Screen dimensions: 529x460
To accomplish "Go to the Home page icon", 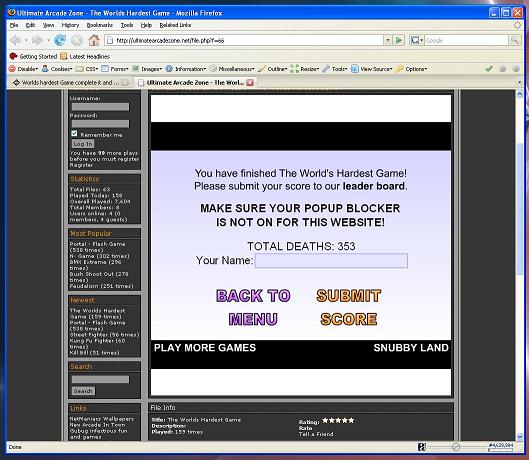I will [x=94, y=40].
